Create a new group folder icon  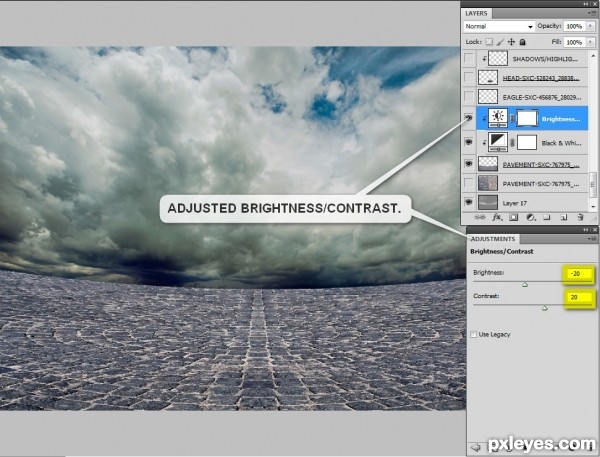pyautogui.click(x=547, y=217)
